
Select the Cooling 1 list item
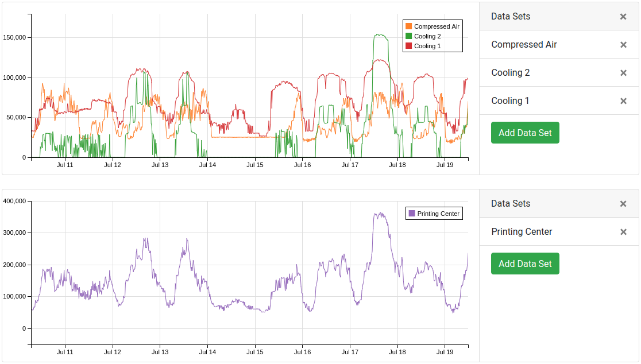tap(511, 101)
